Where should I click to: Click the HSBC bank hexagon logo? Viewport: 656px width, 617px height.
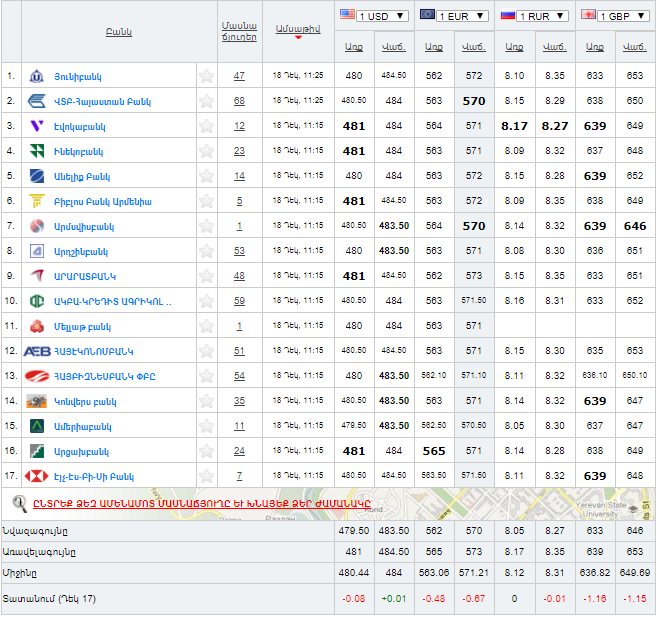36,476
